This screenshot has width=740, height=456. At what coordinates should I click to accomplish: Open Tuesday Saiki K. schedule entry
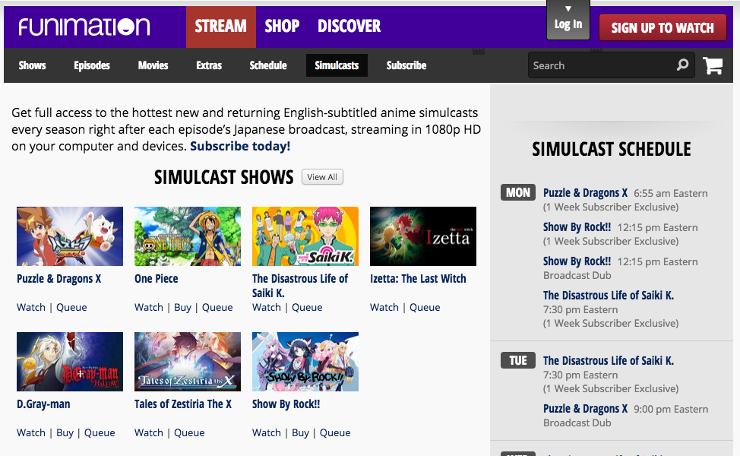coord(608,361)
